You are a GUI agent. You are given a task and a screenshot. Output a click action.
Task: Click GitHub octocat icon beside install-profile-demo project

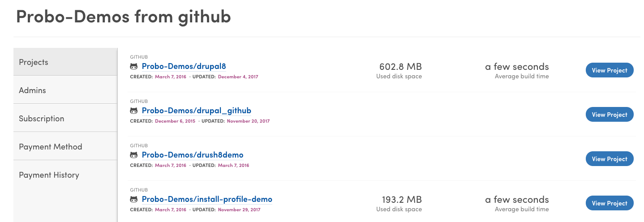[133, 199]
